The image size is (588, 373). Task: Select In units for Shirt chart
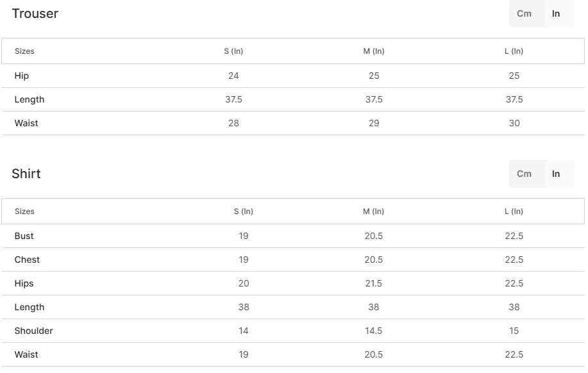click(x=556, y=174)
